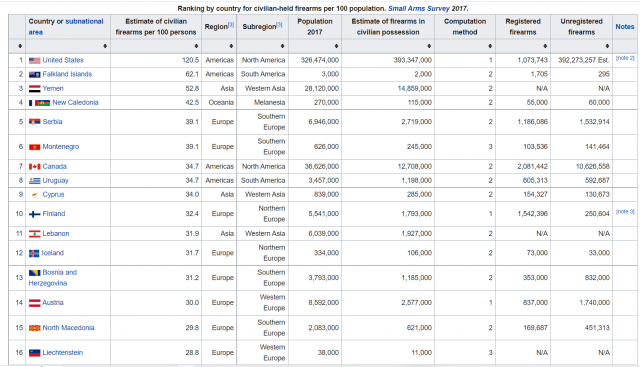640x367 pixels.
Task: Click the Canada flag icon
Action: click(x=34, y=167)
